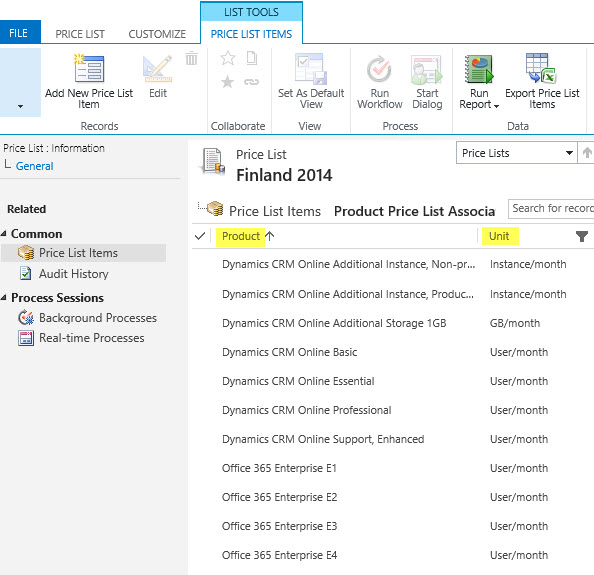Image resolution: width=594 pixels, height=575 pixels.
Task: Select Office 365 Enterprise E1 row
Action: point(393,468)
